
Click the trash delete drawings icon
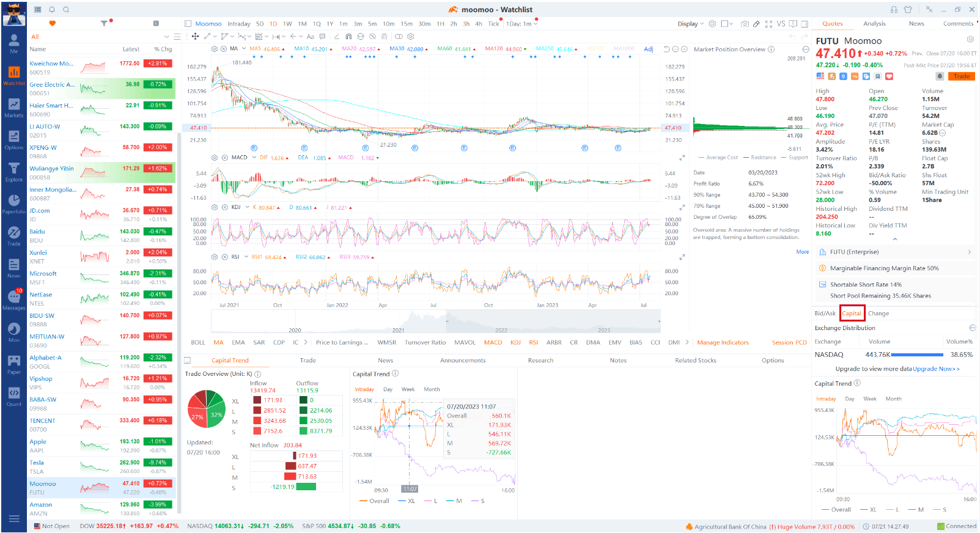pos(384,37)
